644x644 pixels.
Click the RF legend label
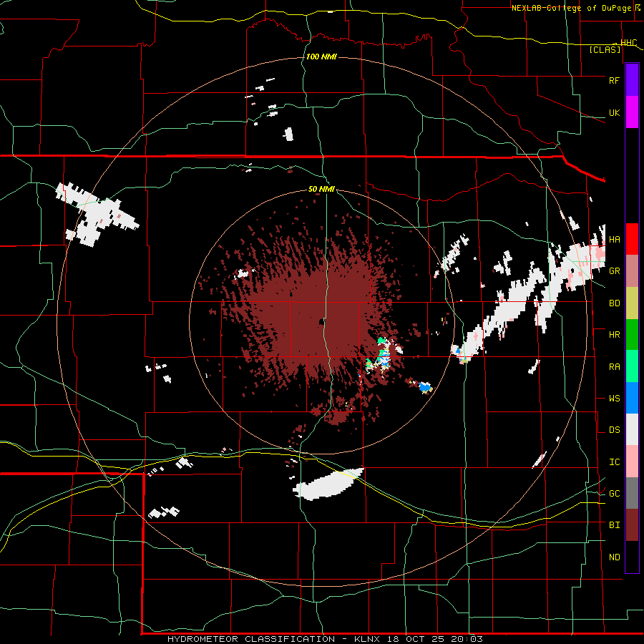coord(614,80)
